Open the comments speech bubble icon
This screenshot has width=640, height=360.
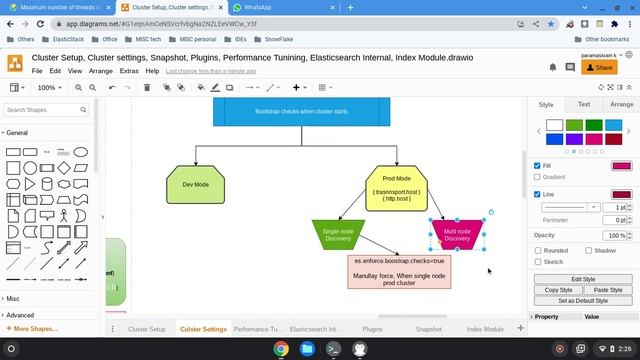[x=570, y=67]
